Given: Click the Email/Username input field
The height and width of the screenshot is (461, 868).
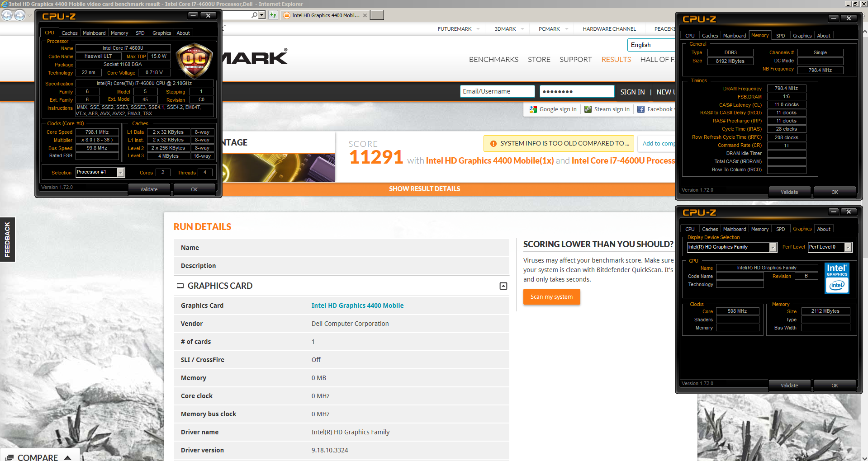Looking at the screenshot, I should click(497, 91).
